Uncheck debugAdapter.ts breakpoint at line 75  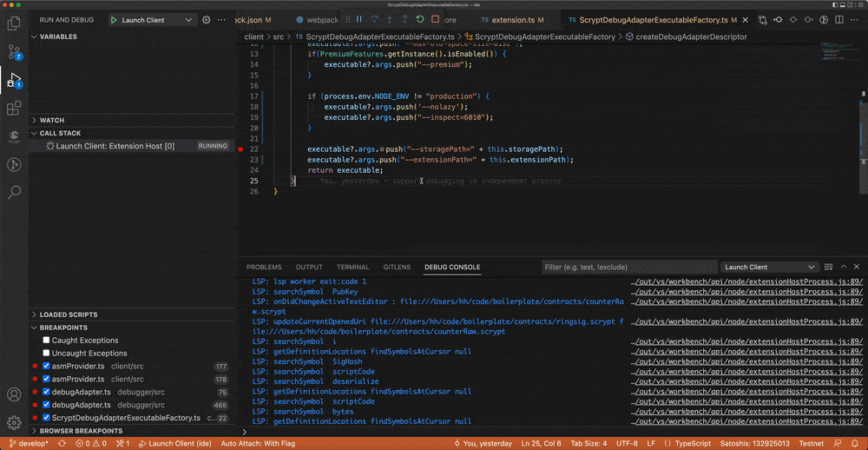[x=47, y=392]
